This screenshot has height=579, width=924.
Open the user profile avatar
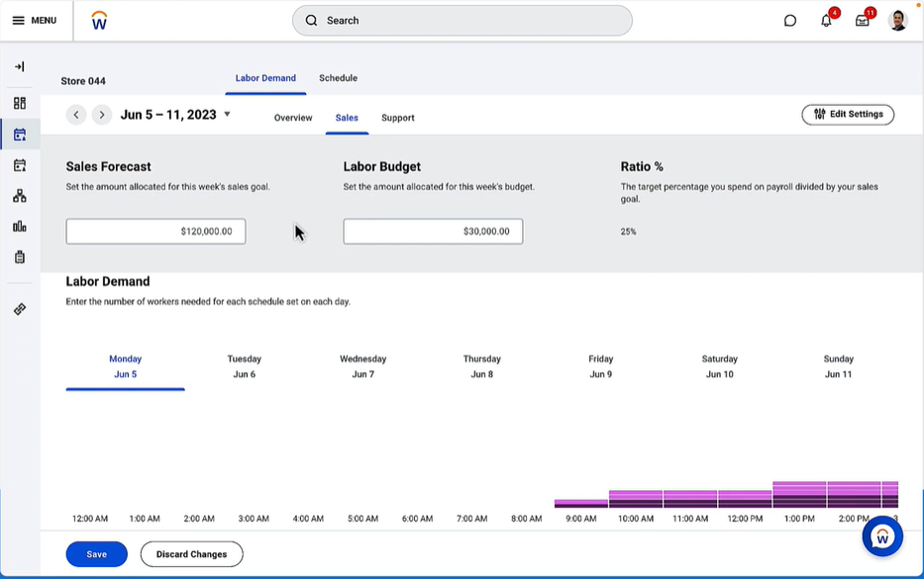point(898,21)
